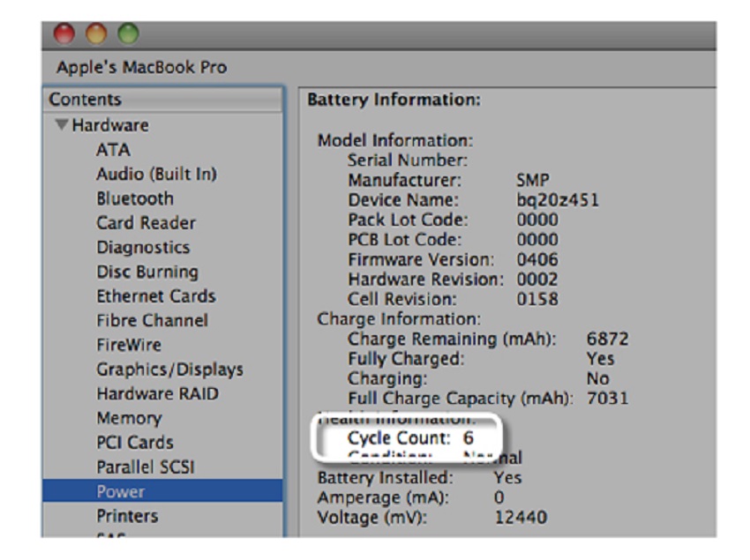Click the yellow minimize window button
The height and width of the screenshot is (560, 750).
click(x=96, y=34)
